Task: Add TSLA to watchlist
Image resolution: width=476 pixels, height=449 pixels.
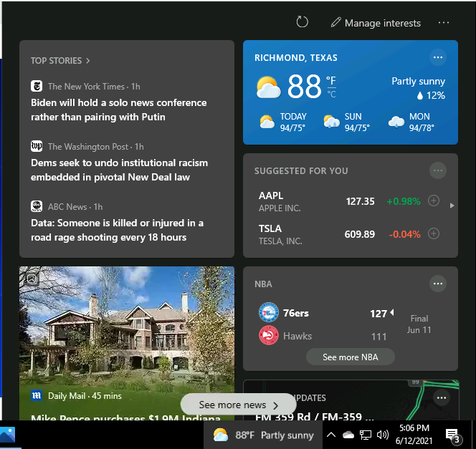Action: pos(434,233)
